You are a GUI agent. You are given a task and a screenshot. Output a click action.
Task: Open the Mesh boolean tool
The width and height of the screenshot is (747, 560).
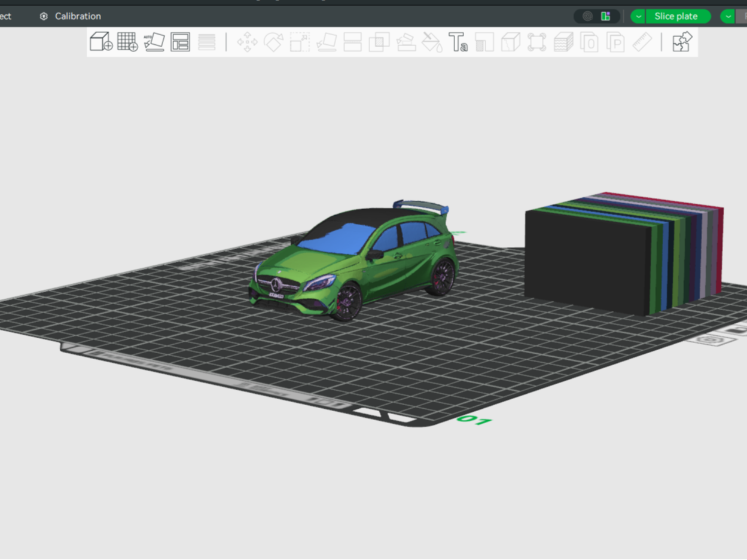pos(379,42)
